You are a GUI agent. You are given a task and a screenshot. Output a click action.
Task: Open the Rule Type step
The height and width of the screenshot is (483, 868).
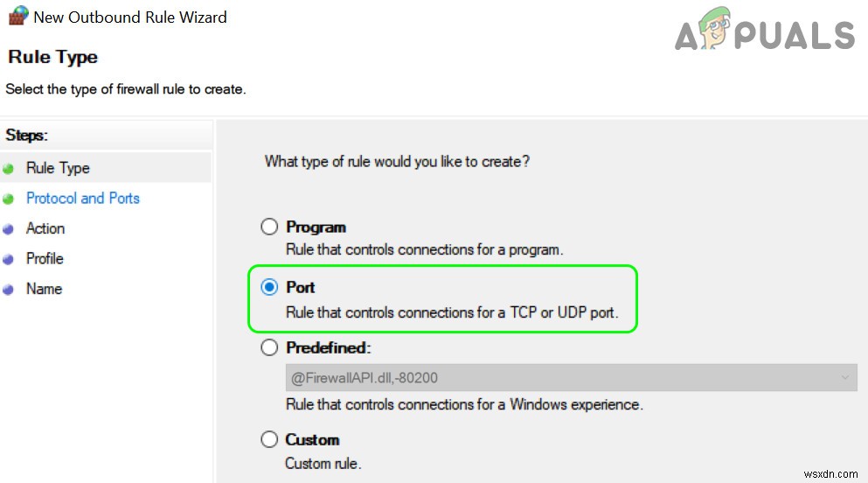click(58, 168)
